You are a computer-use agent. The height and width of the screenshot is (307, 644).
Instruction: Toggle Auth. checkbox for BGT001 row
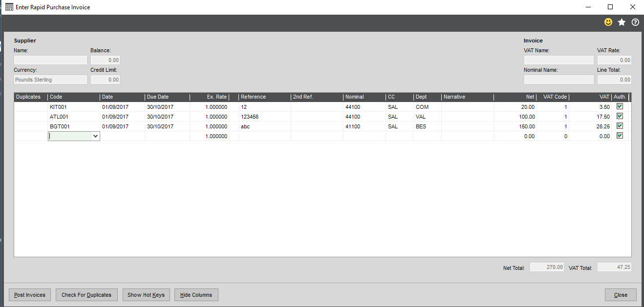tap(620, 126)
